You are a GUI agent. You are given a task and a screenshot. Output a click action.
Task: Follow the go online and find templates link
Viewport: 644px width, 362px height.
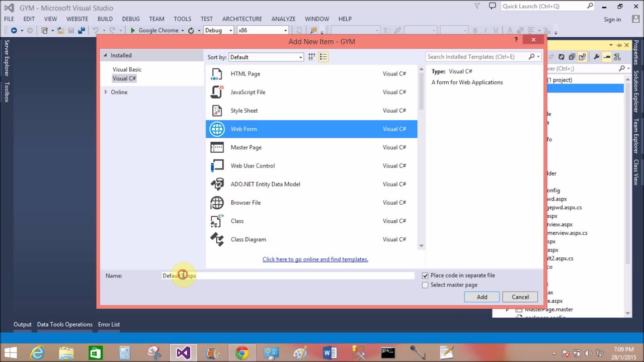315,259
